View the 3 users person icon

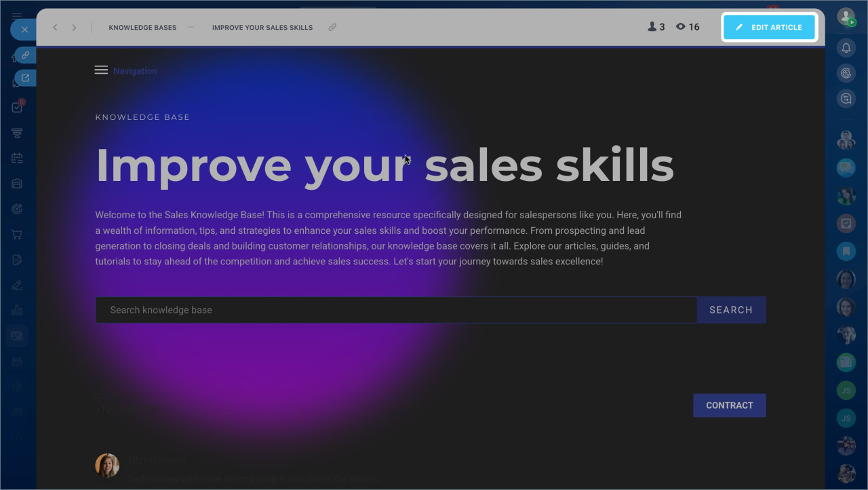point(652,27)
